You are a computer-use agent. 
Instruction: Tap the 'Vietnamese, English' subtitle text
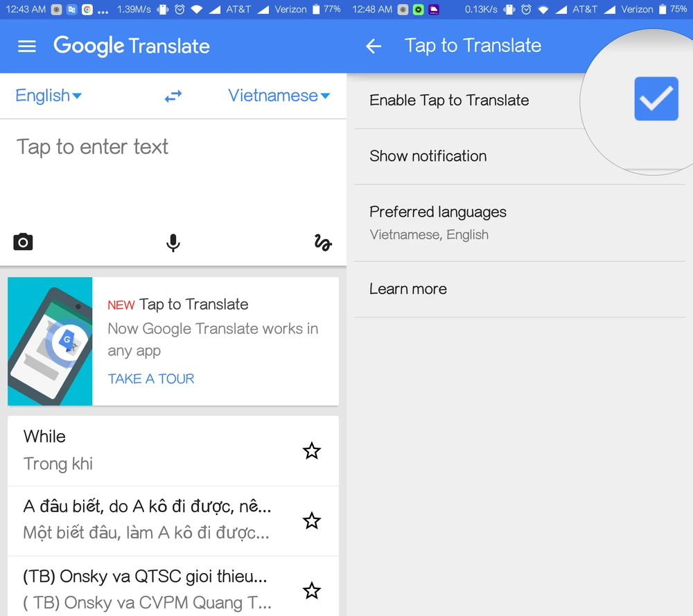(429, 235)
